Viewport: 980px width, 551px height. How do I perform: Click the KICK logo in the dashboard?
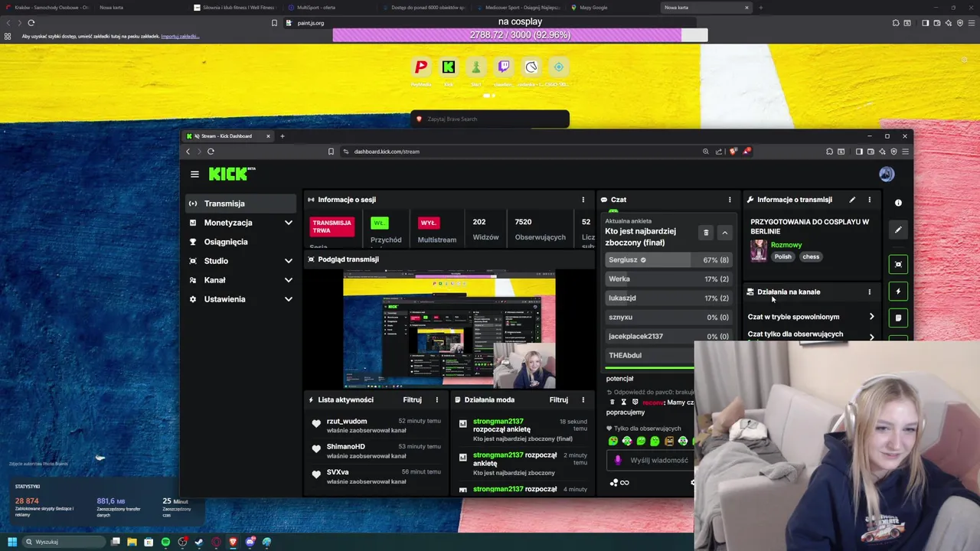[230, 174]
